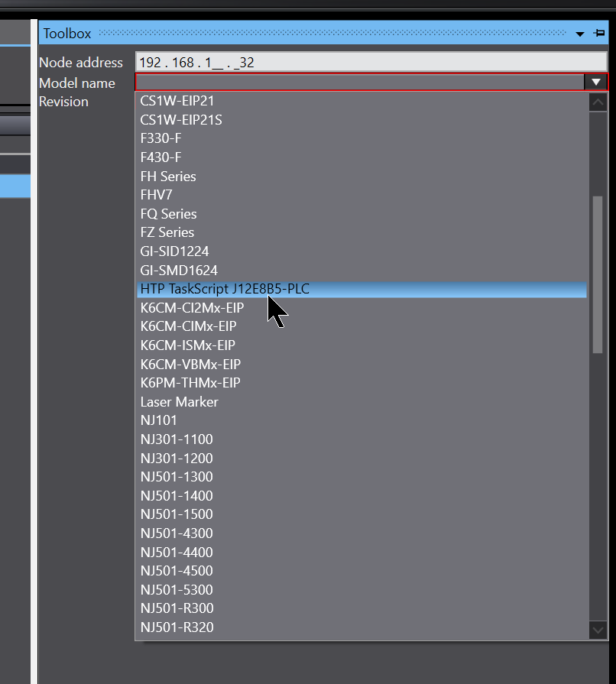Click the Node address input field
Viewport: 616px width, 684px height.
point(371,63)
